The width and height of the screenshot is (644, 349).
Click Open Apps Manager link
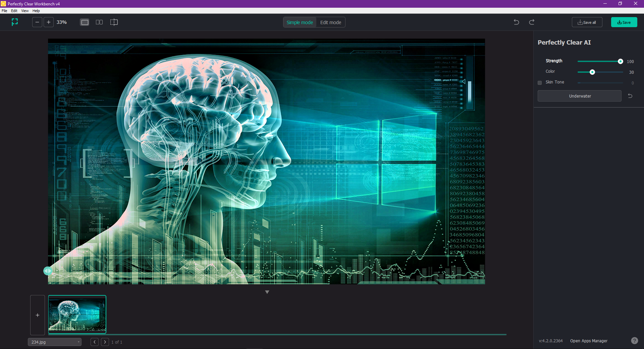pos(589,341)
